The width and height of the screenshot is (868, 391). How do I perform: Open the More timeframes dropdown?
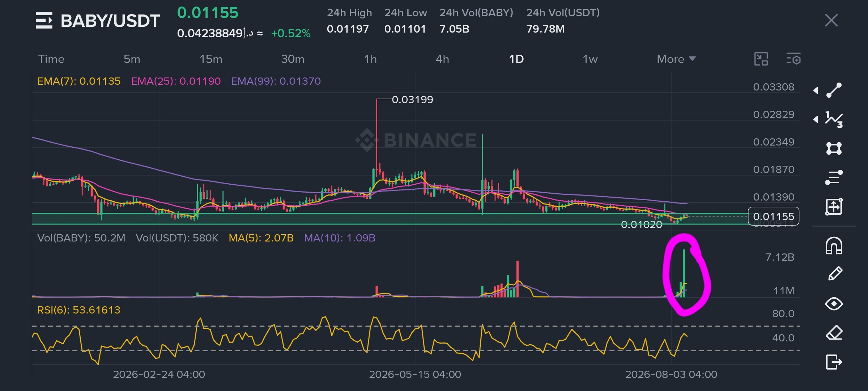click(676, 59)
